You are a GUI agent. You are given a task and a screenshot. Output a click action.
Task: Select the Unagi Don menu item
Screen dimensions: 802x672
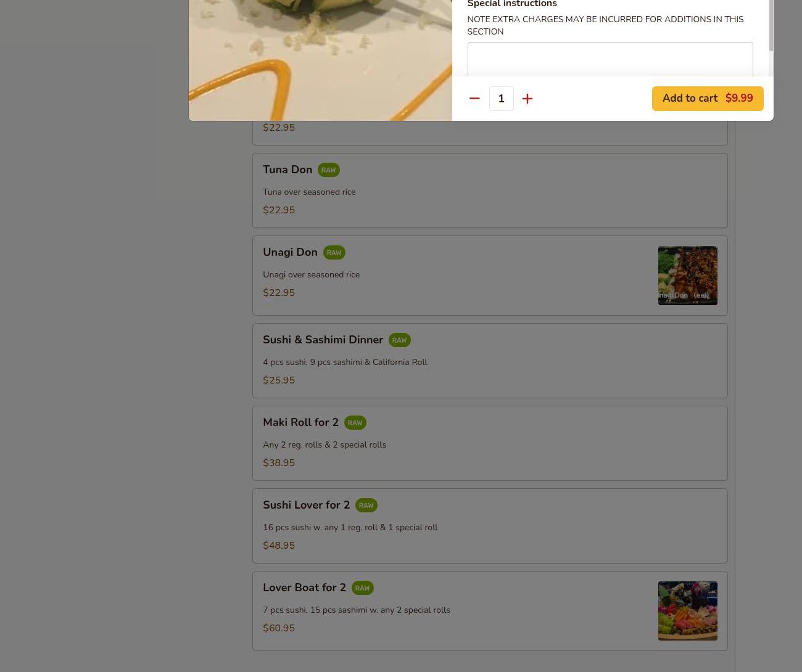[x=490, y=276]
